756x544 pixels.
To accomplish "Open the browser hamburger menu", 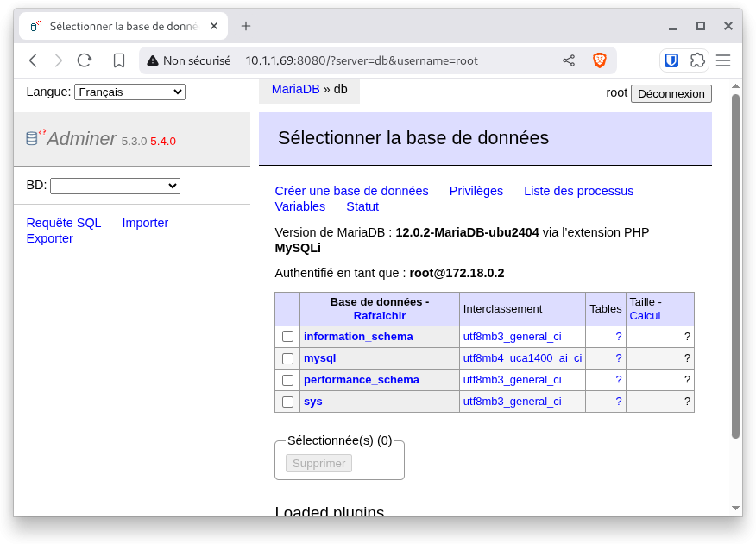I will pos(722,60).
